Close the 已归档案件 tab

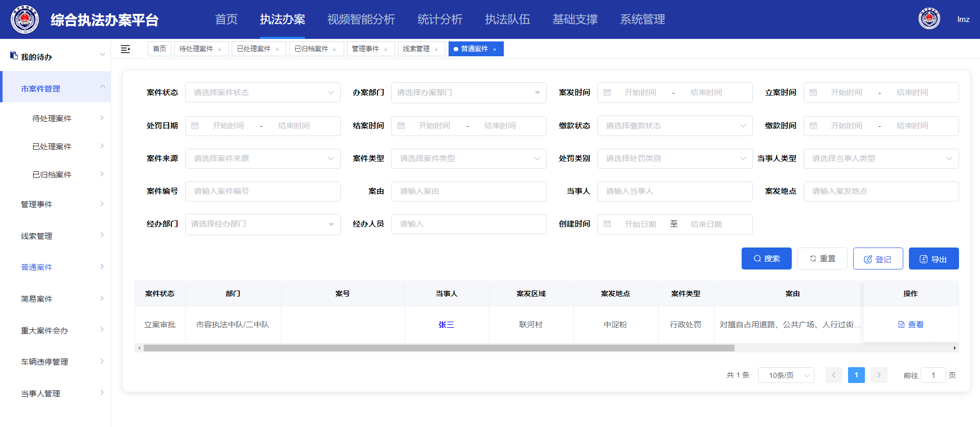[335, 50]
